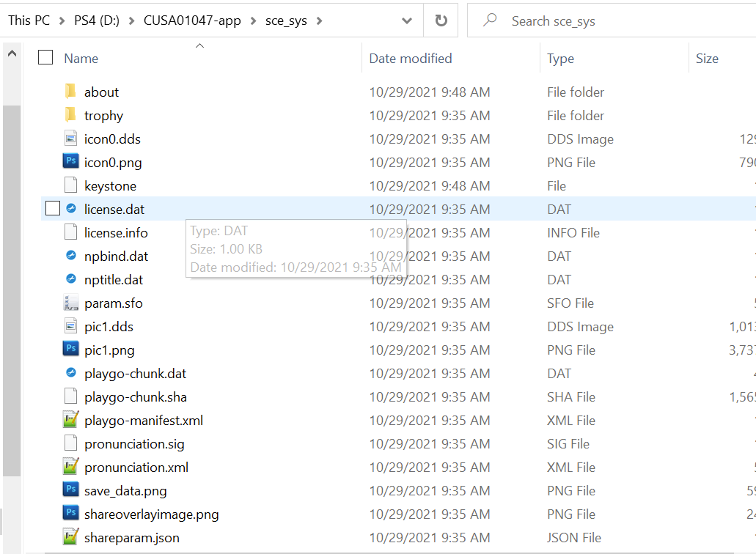Navigate to PS4 (D:) breadcrumb
The height and width of the screenshot is (554, 756).
coord(97,21)
